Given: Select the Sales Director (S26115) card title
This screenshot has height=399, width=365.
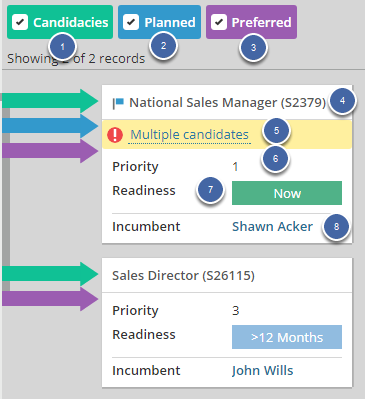Looking at the screenshot, I should (x=183, y=276).
